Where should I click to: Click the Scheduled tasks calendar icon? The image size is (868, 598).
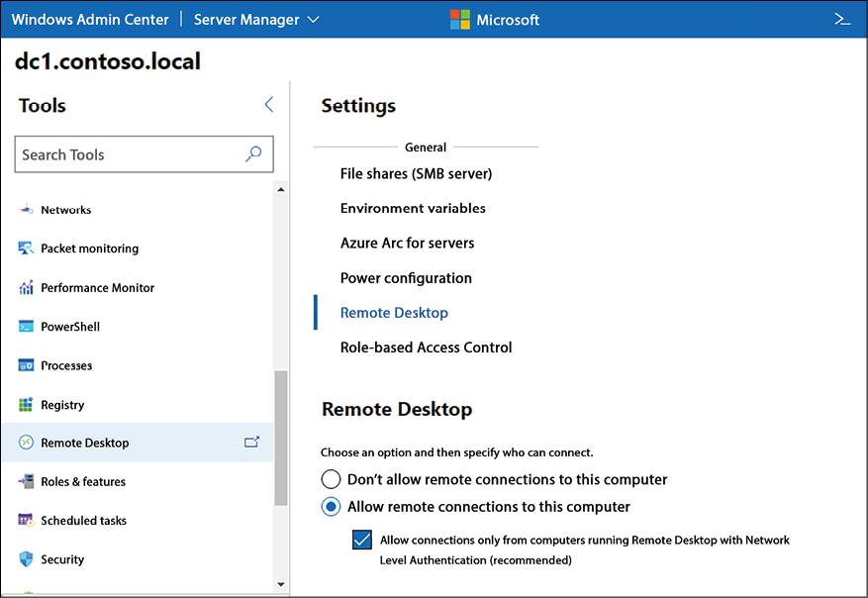(26, 520)
